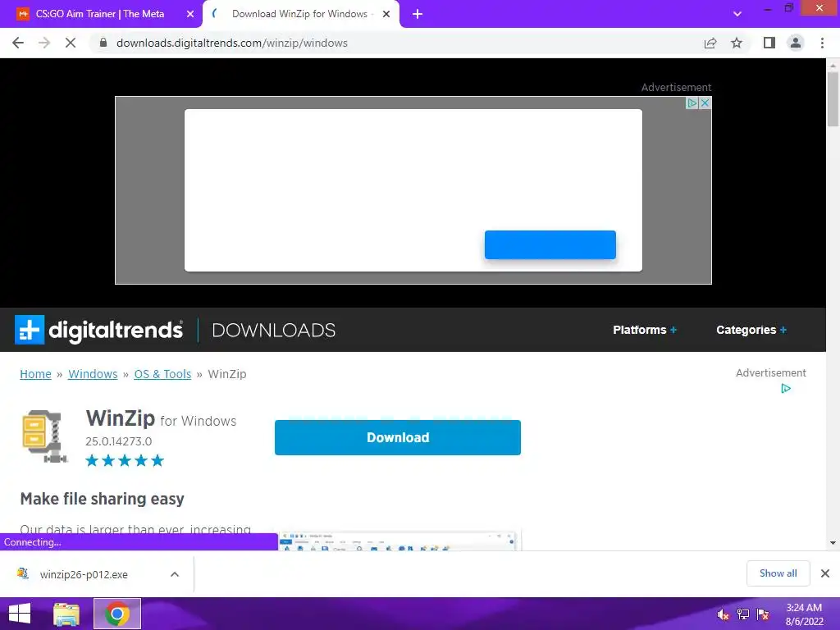Expand the tab search dropdown
This screenshot has height=630, width=840.
[x=737, y=14]
